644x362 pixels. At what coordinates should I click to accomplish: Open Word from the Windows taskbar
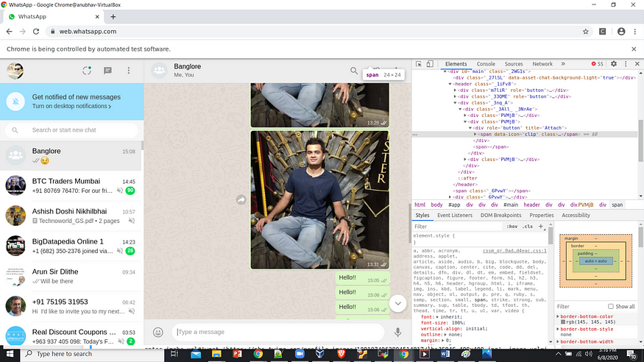445,354
